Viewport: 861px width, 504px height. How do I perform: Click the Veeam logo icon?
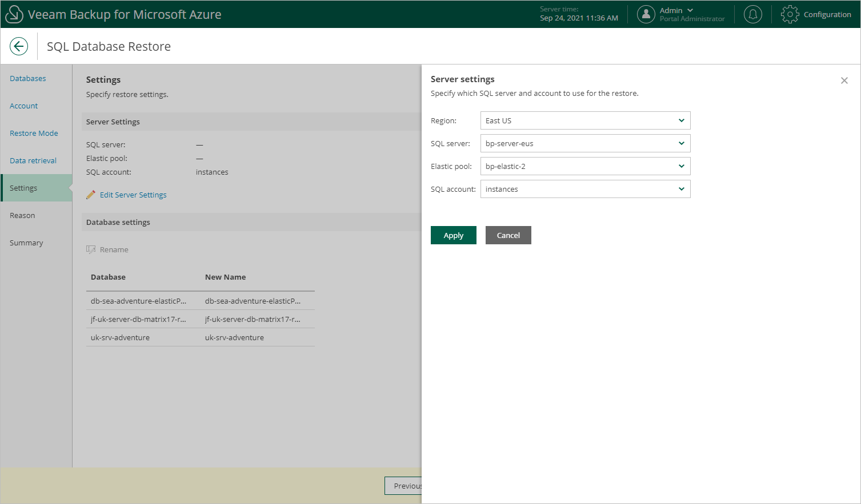click(x=14, y=14)
